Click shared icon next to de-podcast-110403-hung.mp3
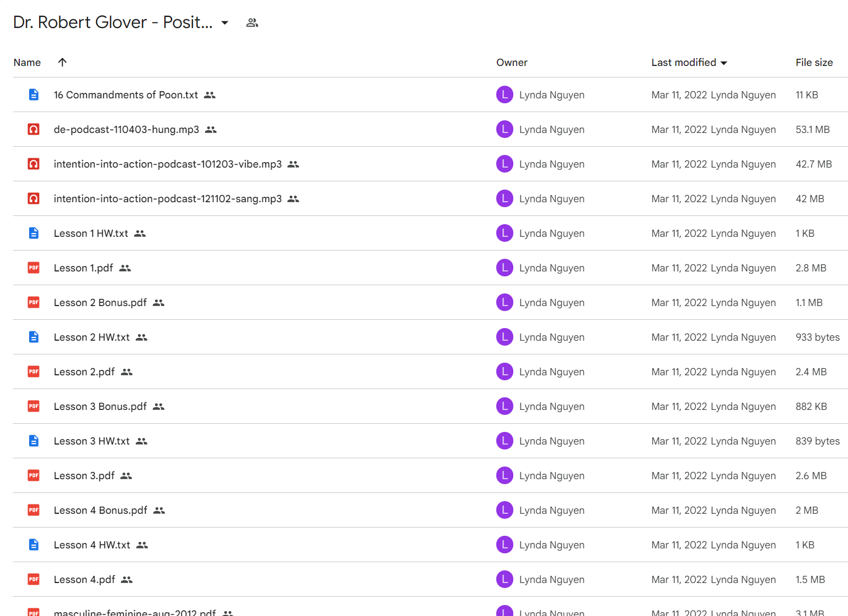Viewport: 848px width, 616px height. 210,130
